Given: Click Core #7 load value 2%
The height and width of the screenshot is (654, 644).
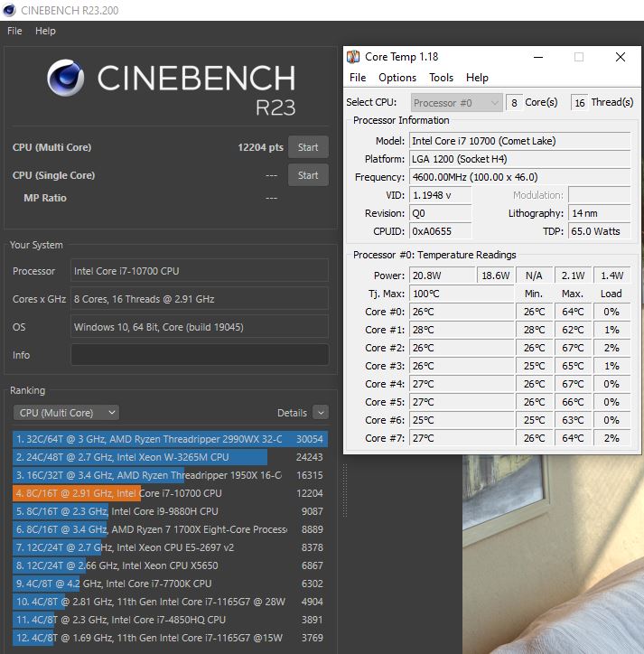Looking at the screenshot, I should click(611, 438).
